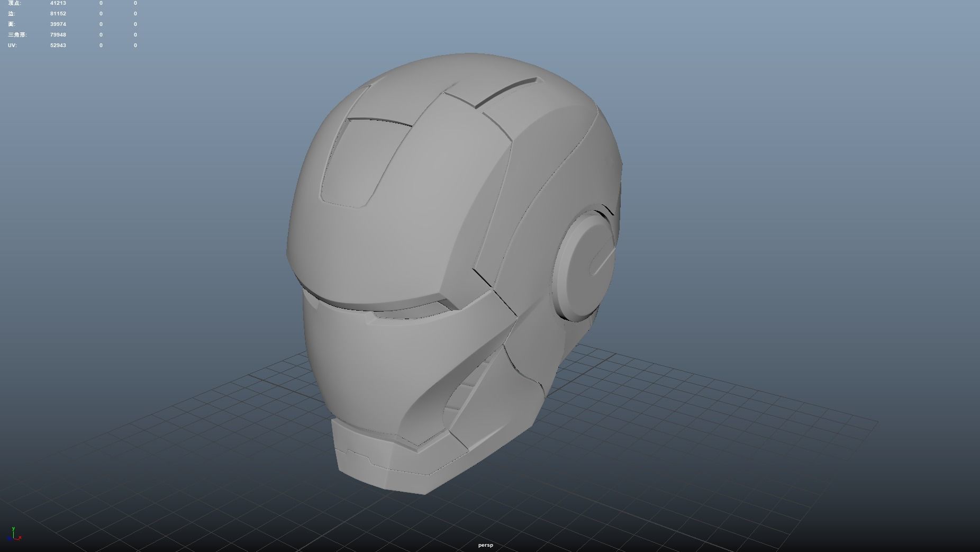The image size is (980, 552).
Task: Click the 'UV:' HUD label
Action: point(12,46)
